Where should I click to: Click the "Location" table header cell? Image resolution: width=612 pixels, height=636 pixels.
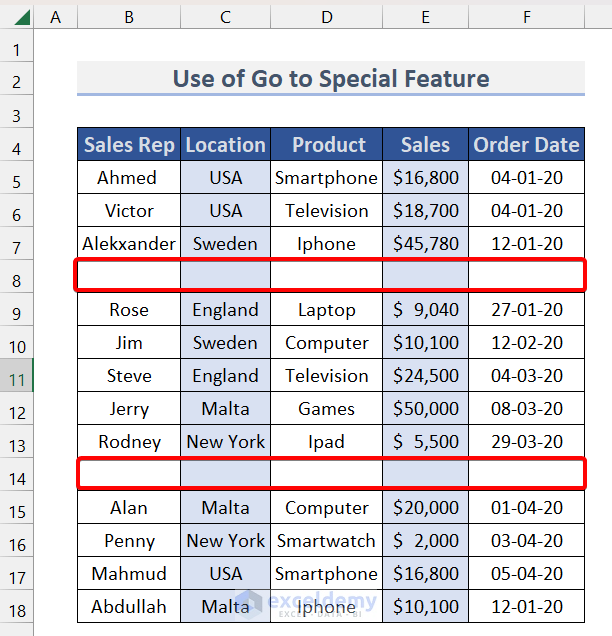225,145
